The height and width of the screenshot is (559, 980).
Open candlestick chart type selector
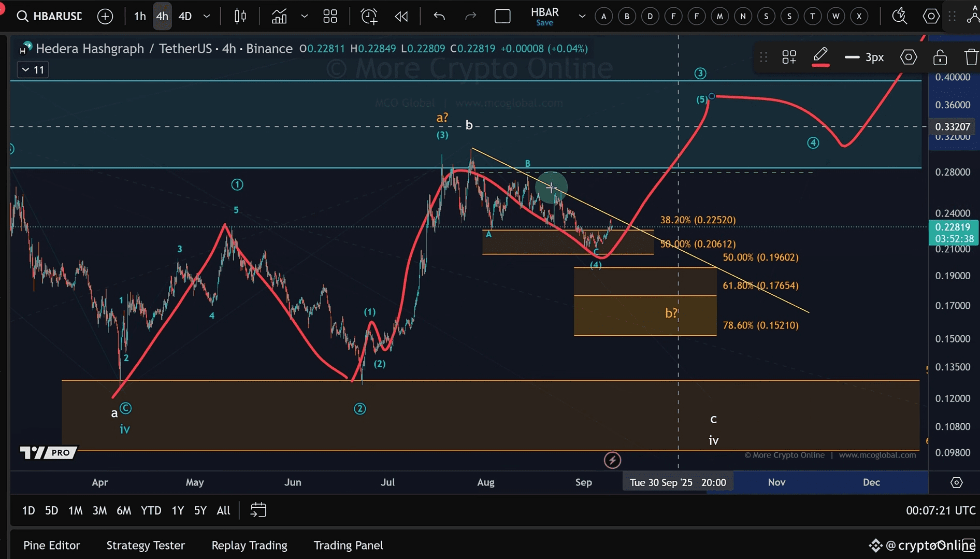[x=240, y=16]
